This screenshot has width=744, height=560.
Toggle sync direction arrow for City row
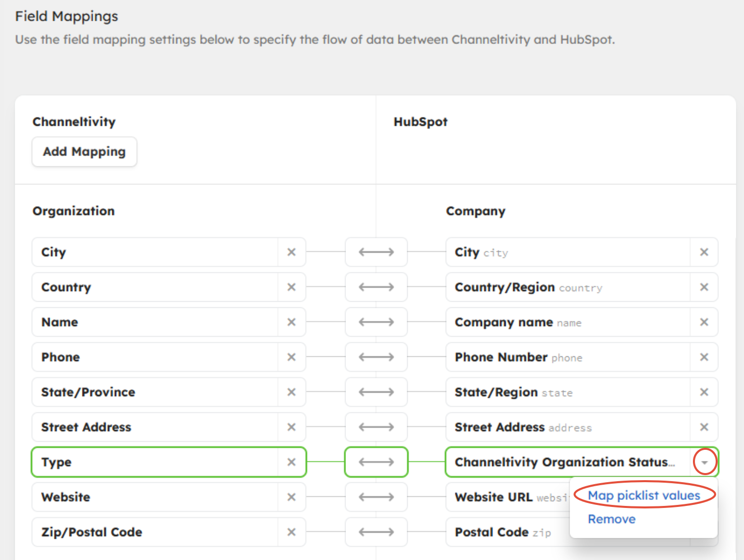(x=376, y=252)
